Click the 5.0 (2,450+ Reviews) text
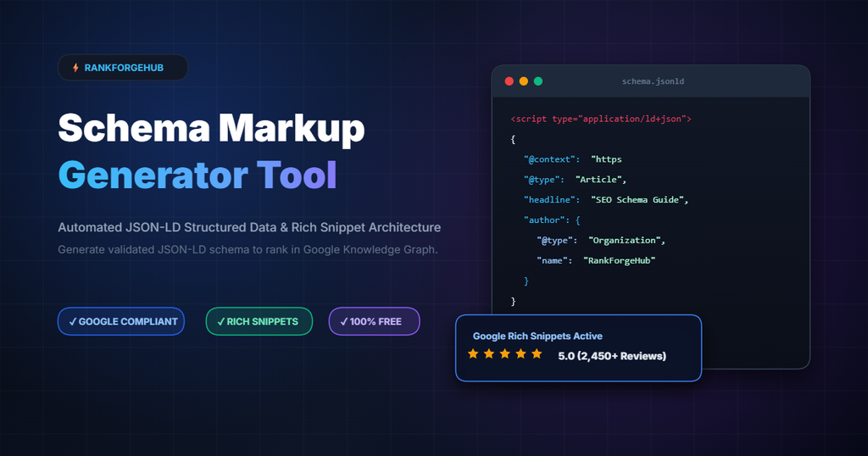Viewport: 868px width, 456px height. (612, 356)
